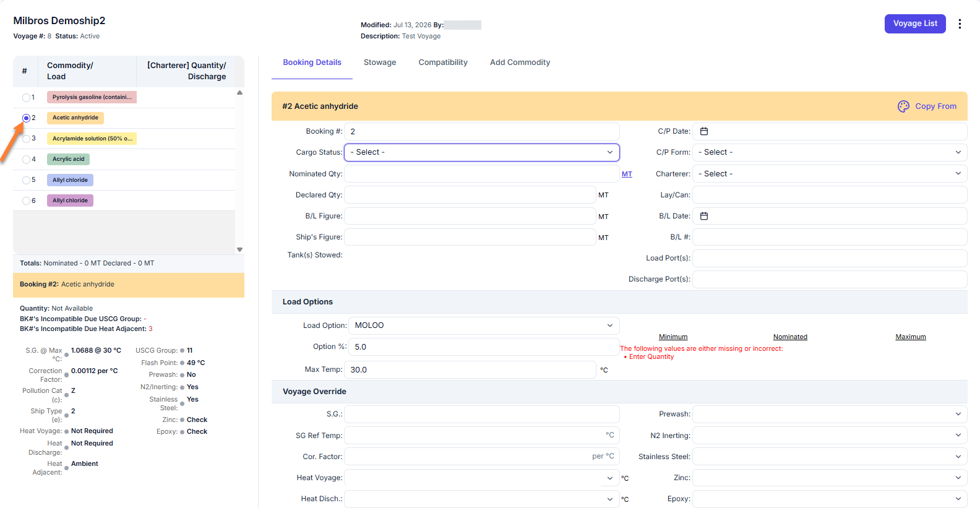Select the radio button for booking 5
The width and height of the screenshot is (980, 508).
pyautogui.click(x=26, y=180)
